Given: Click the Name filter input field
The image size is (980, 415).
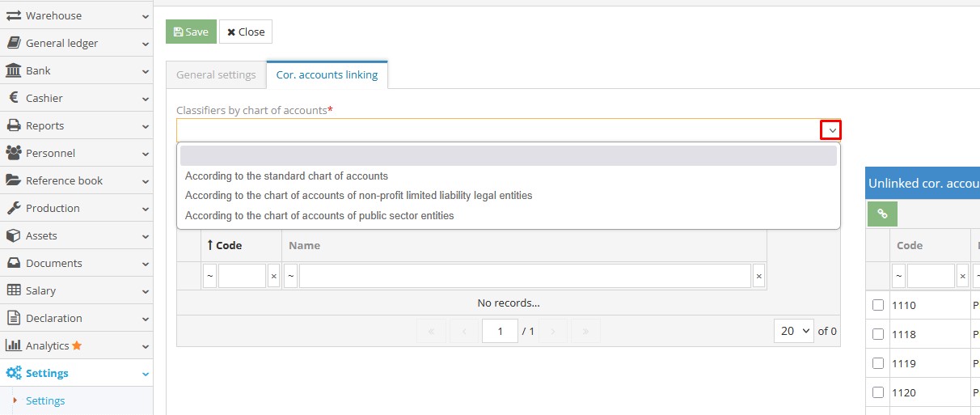Looking at the screenshot, I should (525, 276).
